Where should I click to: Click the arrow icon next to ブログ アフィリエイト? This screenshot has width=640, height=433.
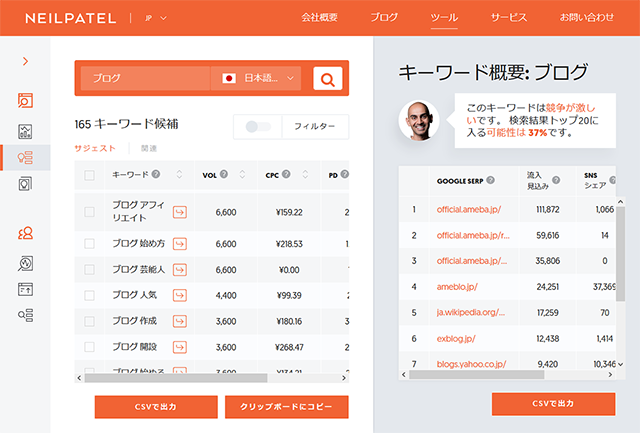click(x=180, y=212)
